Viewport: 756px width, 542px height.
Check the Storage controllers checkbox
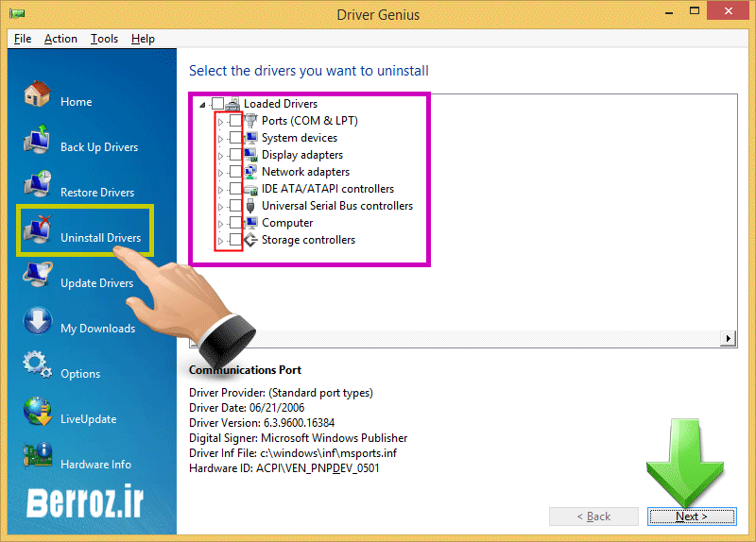pos(235,240)
